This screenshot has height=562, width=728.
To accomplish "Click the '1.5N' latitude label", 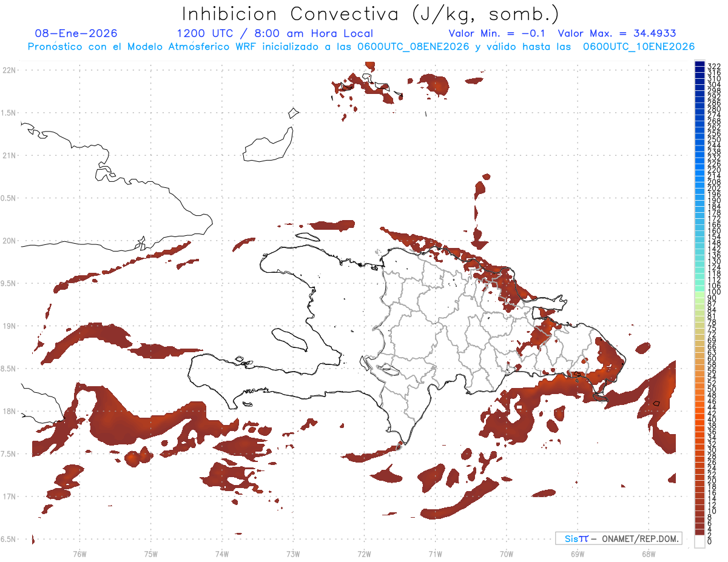I will 8,113.
